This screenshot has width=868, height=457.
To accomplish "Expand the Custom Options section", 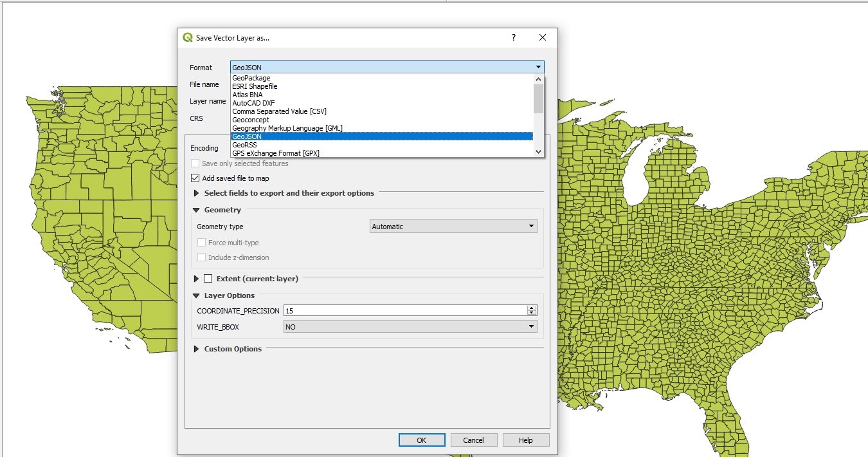I will 197,349.
